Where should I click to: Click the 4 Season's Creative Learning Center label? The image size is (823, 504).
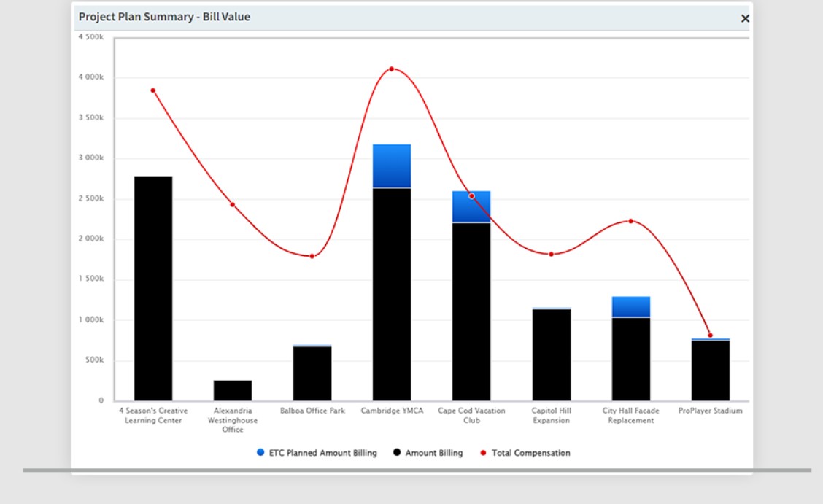[x=153, y=415]
